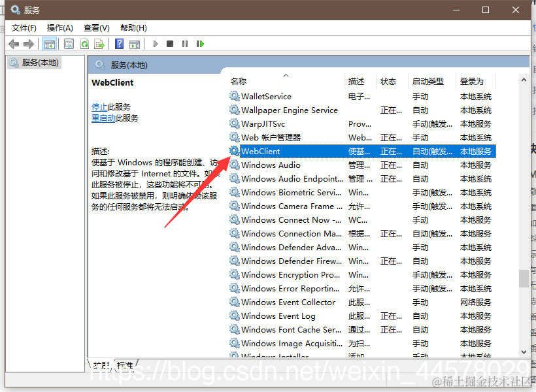Open the 帮助(H) menu
This screenshot has width=536, height=392.
tap(133, 28)
